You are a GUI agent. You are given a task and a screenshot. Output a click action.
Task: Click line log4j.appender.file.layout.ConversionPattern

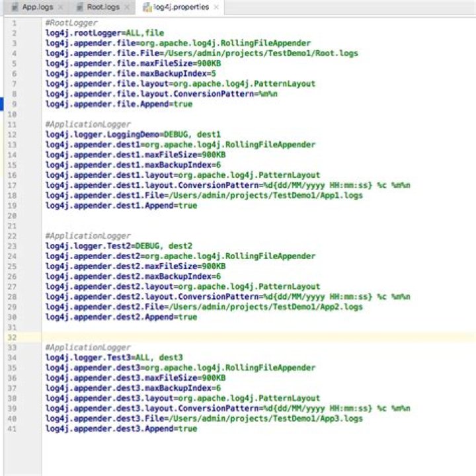[x=161, y=94]
